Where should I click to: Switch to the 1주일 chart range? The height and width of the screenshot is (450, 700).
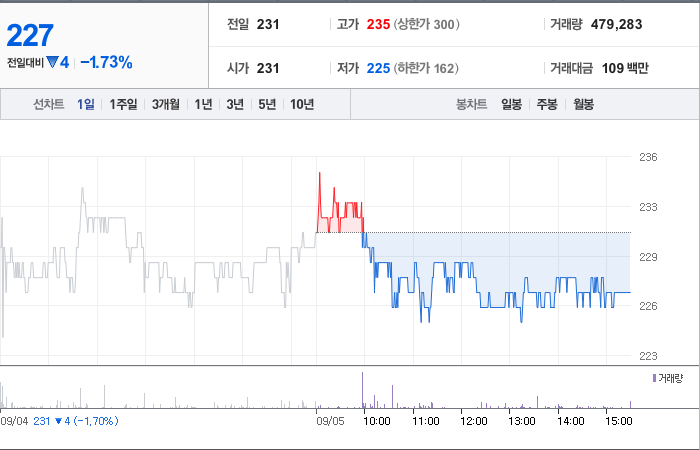123,104
